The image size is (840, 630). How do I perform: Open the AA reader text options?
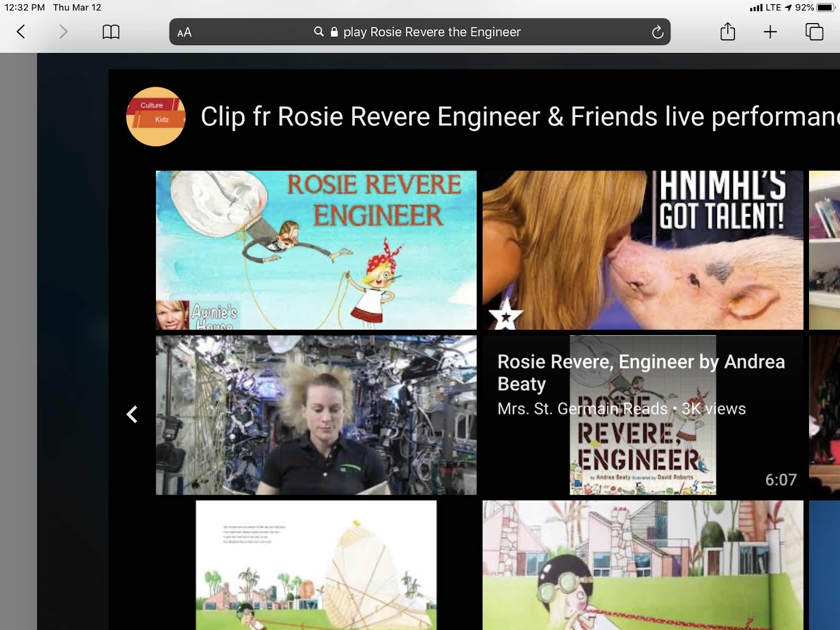pos(184,33)
